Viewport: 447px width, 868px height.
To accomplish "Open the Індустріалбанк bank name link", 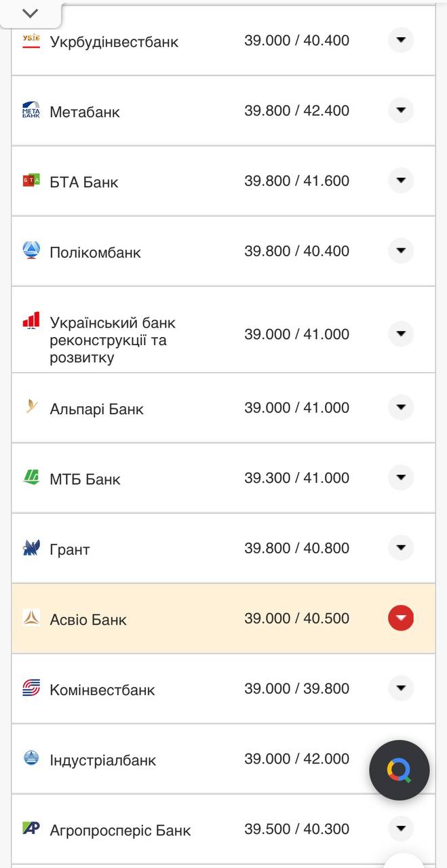I will pos(102,760).
